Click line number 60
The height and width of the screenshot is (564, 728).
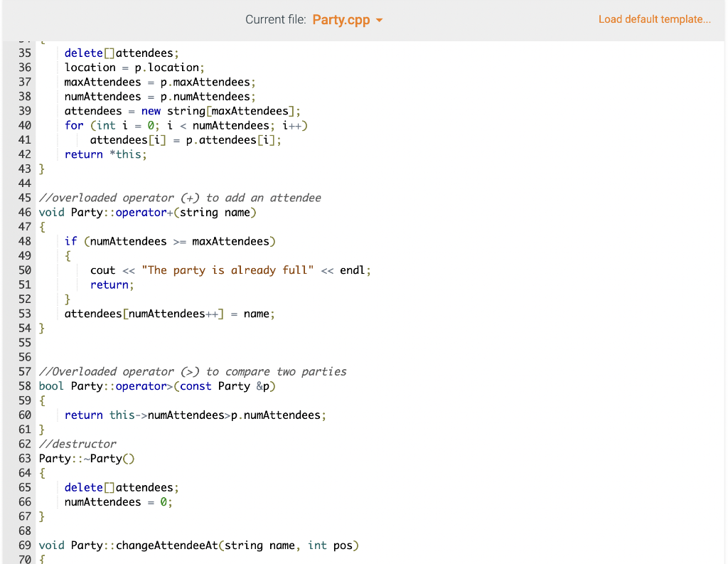coord(25,415)
